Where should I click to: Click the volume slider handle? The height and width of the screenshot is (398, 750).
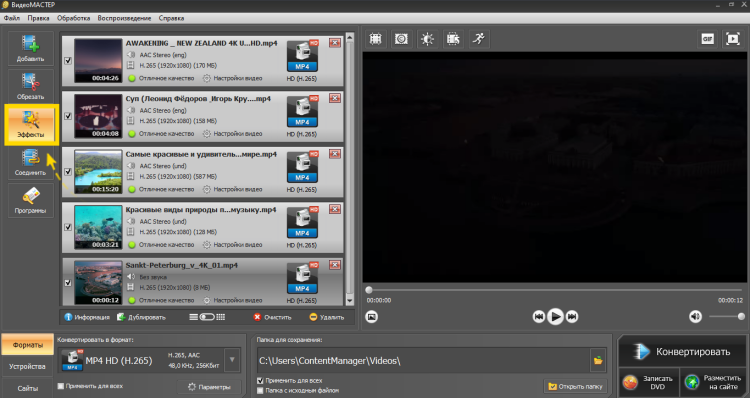tap(741, 316)
